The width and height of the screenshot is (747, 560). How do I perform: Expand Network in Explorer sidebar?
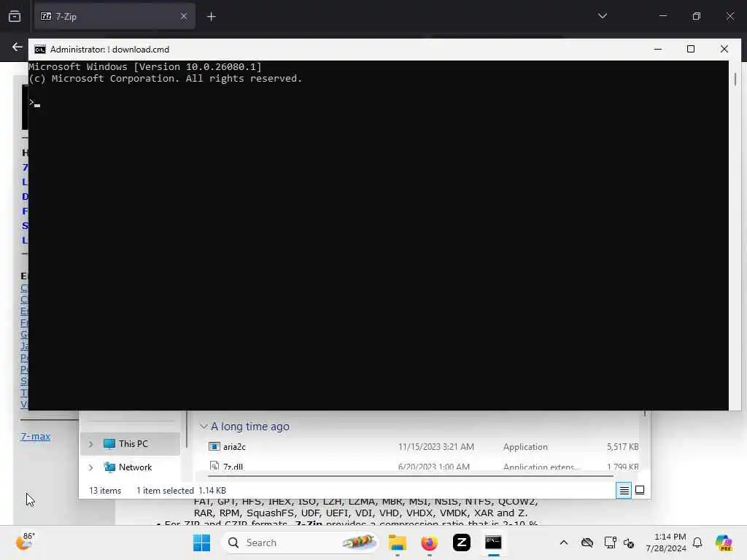tap(90, 467)
